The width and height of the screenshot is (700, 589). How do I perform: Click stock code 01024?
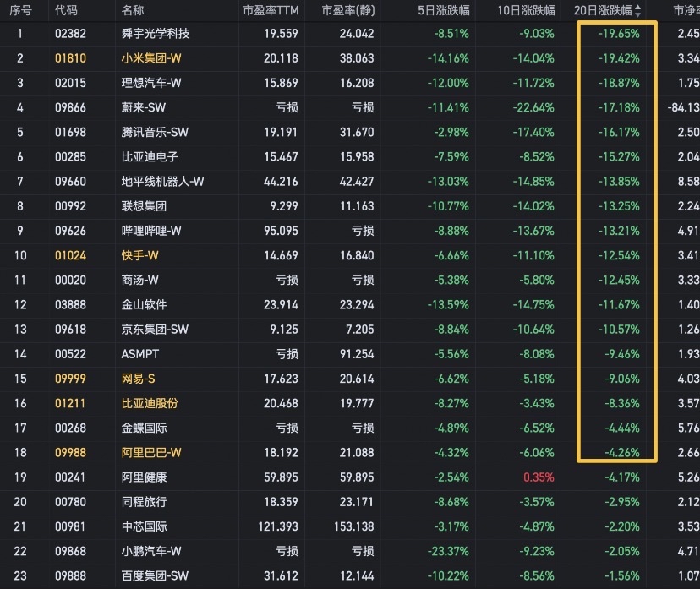tap(70, 255)
